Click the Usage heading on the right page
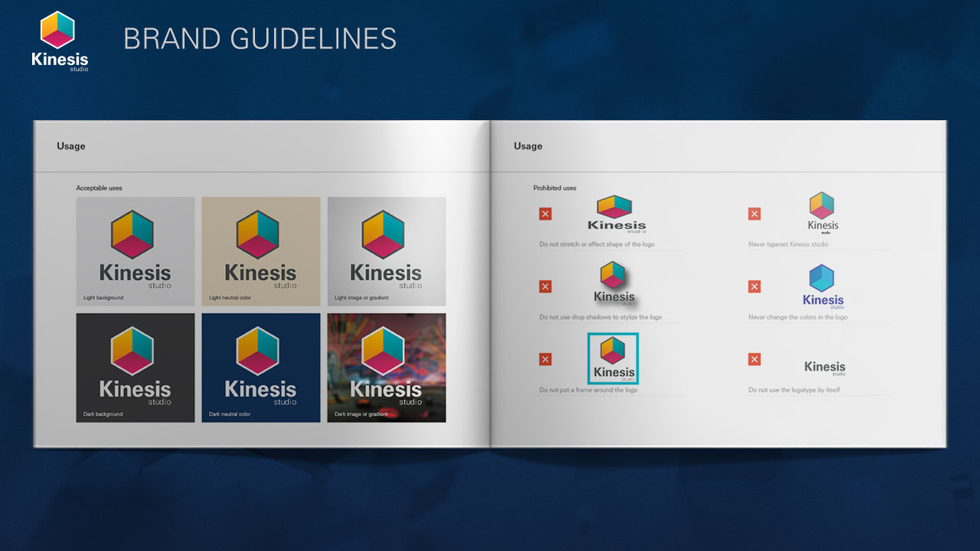The width and height of the screenshot is (980, 551). click(528, 146)
